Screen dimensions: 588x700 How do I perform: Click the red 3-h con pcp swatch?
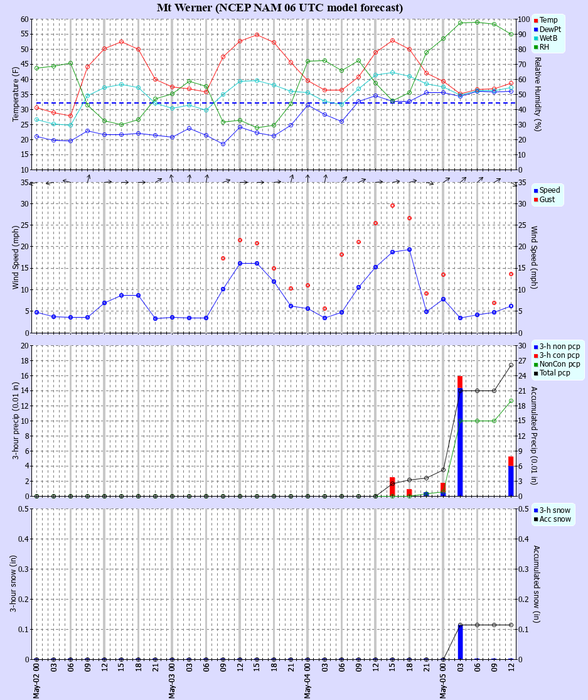pos(536,356)
